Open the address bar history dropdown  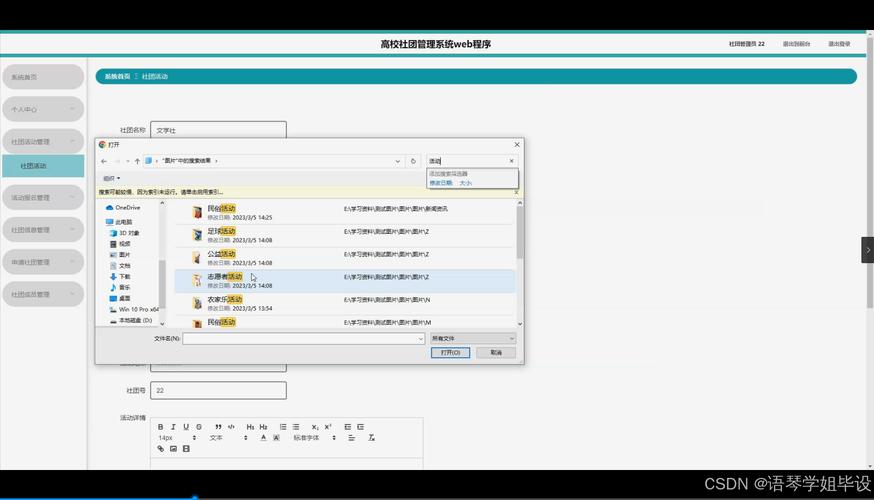click(x=397, y=161)
